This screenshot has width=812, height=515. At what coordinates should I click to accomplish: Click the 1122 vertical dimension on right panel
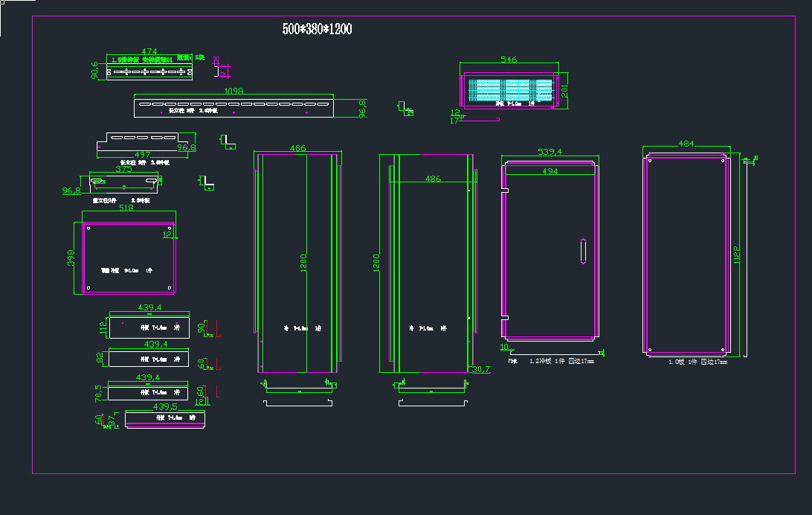click(x=736, y=255)
